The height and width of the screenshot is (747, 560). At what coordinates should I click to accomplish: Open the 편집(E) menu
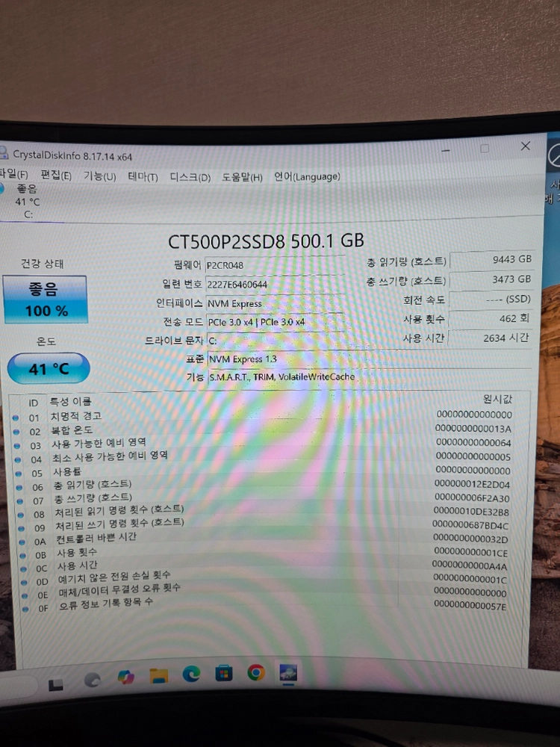point(56,176)
